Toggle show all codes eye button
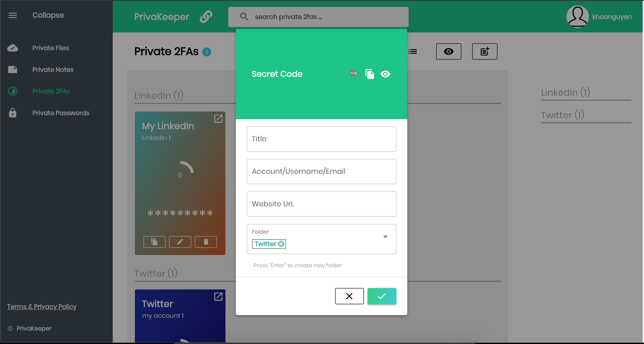Image resolution: width=644 pixels, height=344 pixels. pyautogui.click(x=448, y=51)
